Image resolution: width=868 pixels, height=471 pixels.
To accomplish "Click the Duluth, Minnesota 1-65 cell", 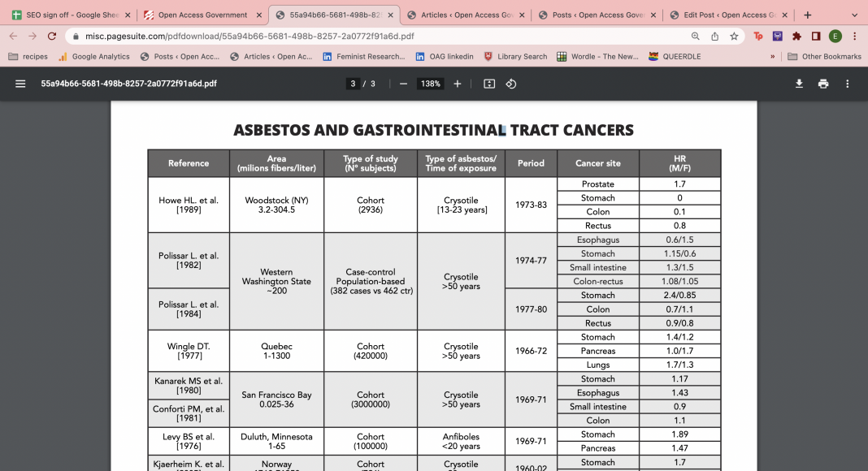I will pyautogui.click(x=277, y=441).
